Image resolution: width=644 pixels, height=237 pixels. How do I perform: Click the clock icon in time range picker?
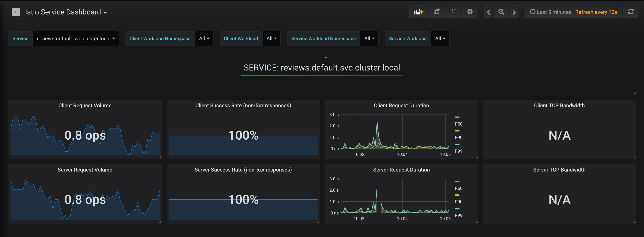pyautogui.click(x=533, y=12)
